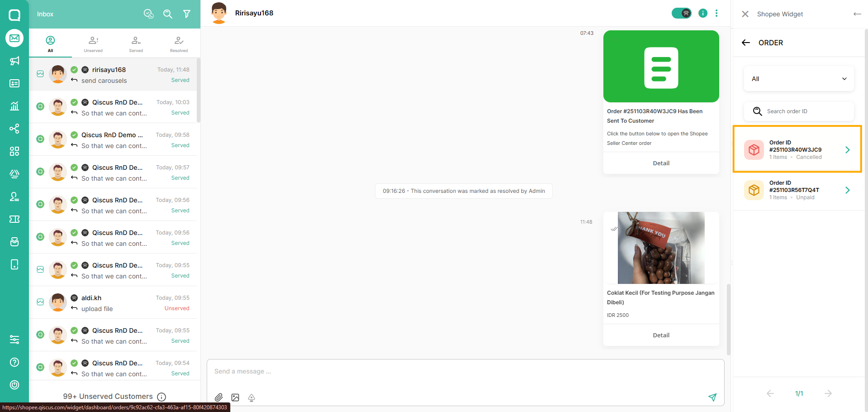The height and width of the screenshot is (412, 868).
Task: Click the info icon beside Unserved Customers
Action: 161,397
